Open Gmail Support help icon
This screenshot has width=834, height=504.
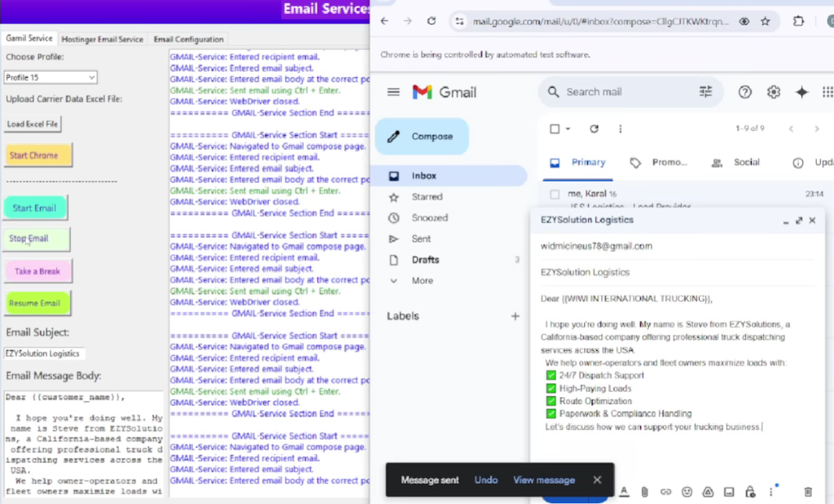tap(744, 92)
